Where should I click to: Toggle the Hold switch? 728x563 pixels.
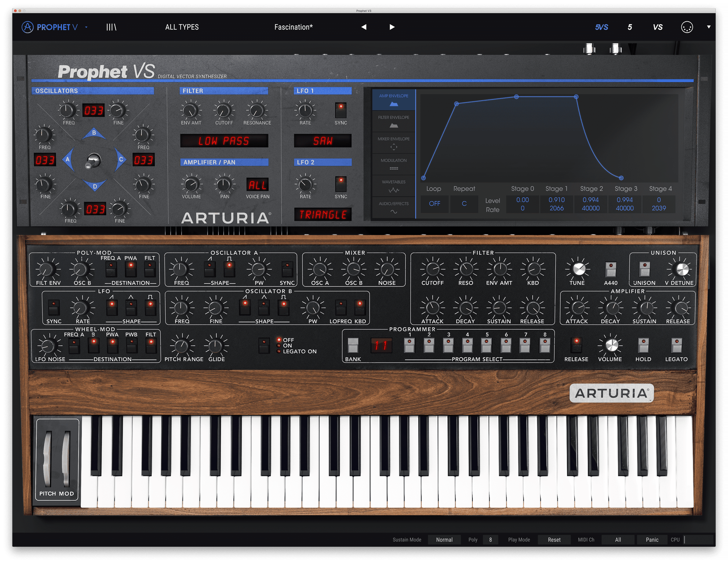[x=643, y=345]
